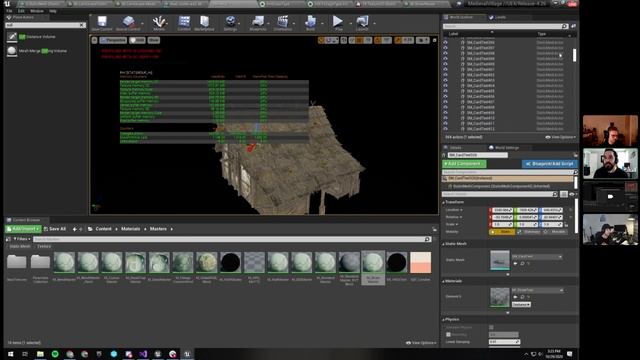Image resolution: width=640 pixels, height=360 pixels.
Task: Set Mobility to Movable
Action: pos(556,232)
